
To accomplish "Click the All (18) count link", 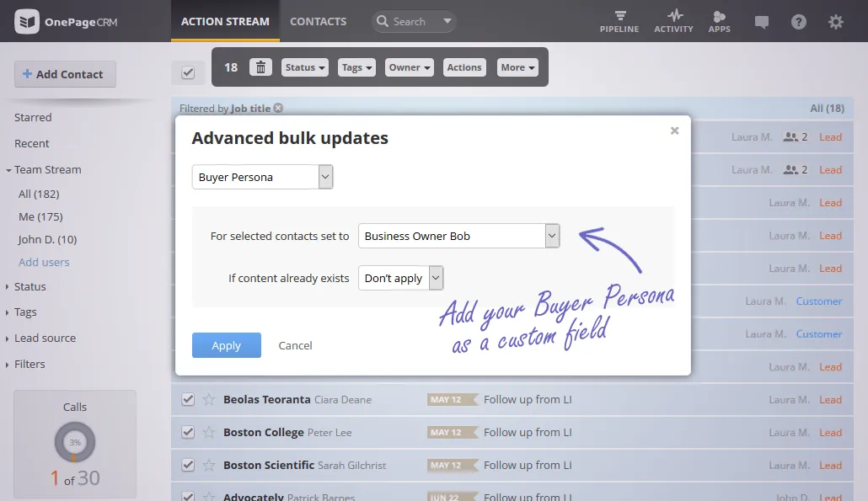I will (827, 109).
